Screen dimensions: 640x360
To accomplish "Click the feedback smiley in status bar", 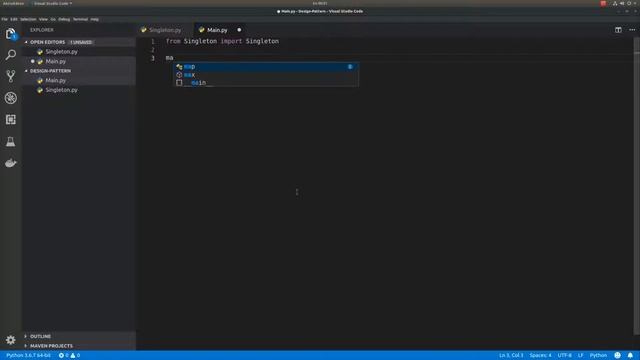I will 618,355.
